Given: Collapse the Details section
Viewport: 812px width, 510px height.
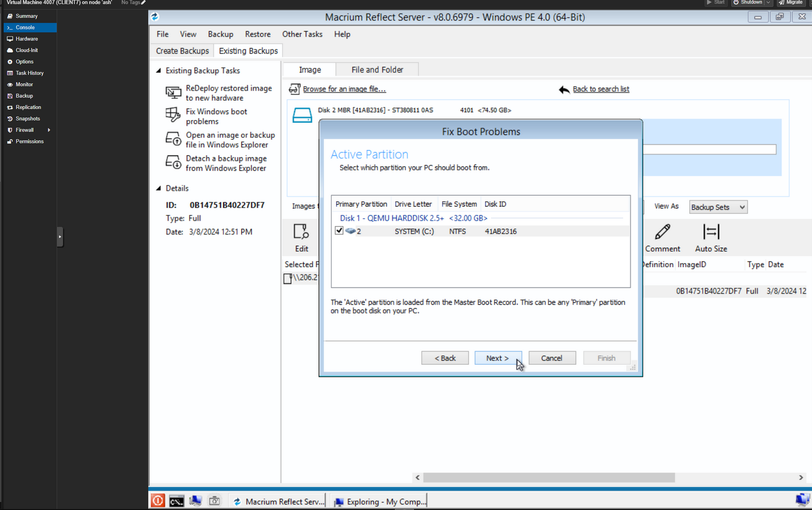Looking at the screenshot, I should coord(159,188).
